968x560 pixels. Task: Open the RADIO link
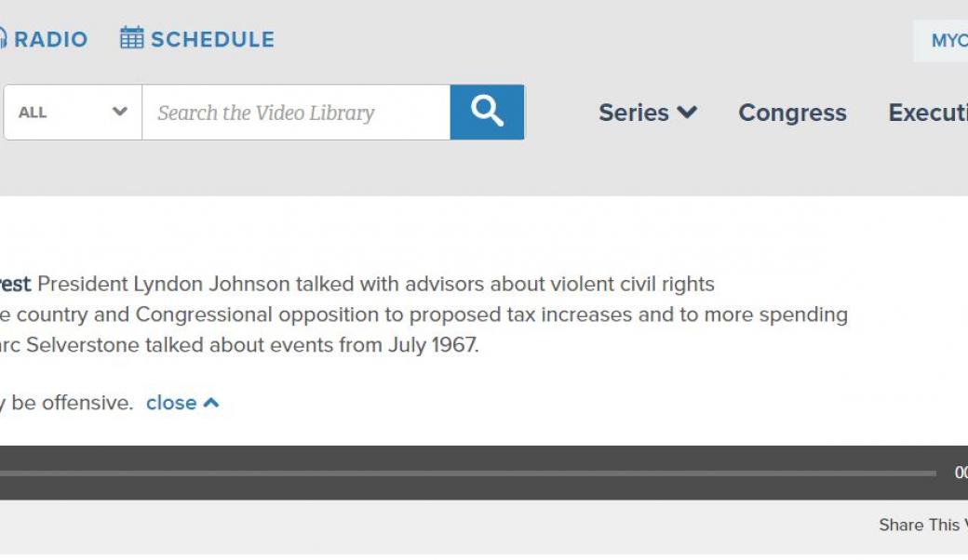click(x=50, y=40)
